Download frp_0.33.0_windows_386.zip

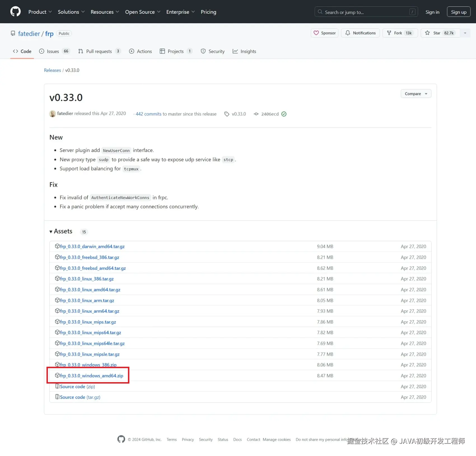[x=88, y=365]
